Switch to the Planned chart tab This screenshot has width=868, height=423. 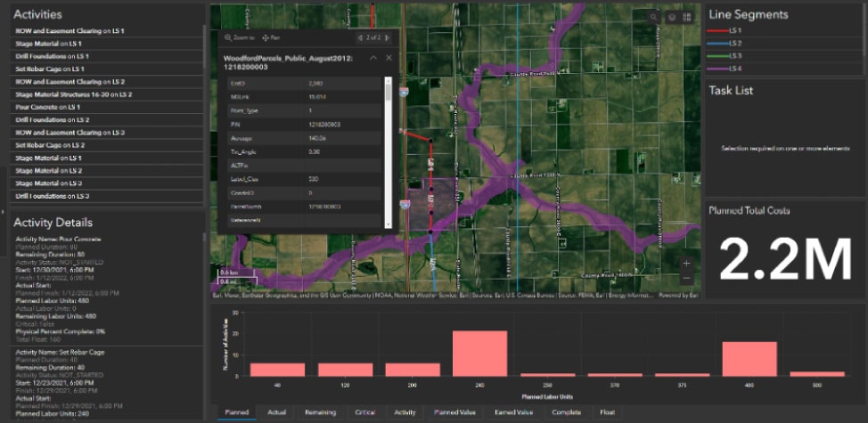(236, 412)
